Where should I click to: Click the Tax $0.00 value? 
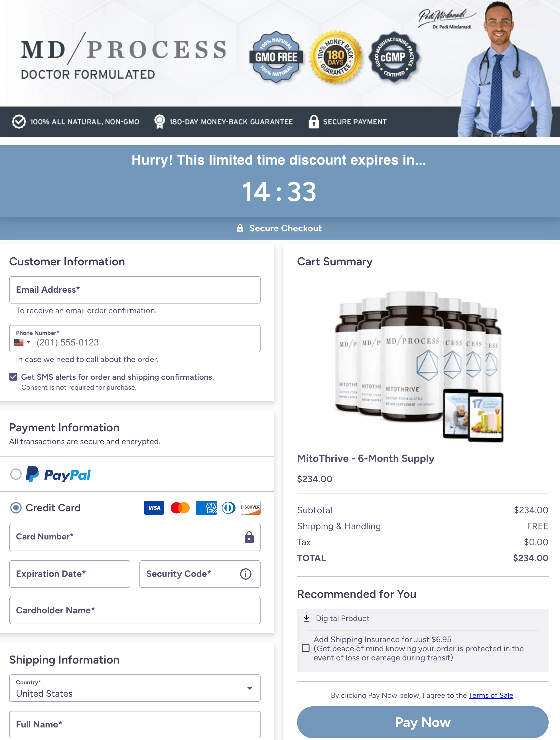[536, 542]
